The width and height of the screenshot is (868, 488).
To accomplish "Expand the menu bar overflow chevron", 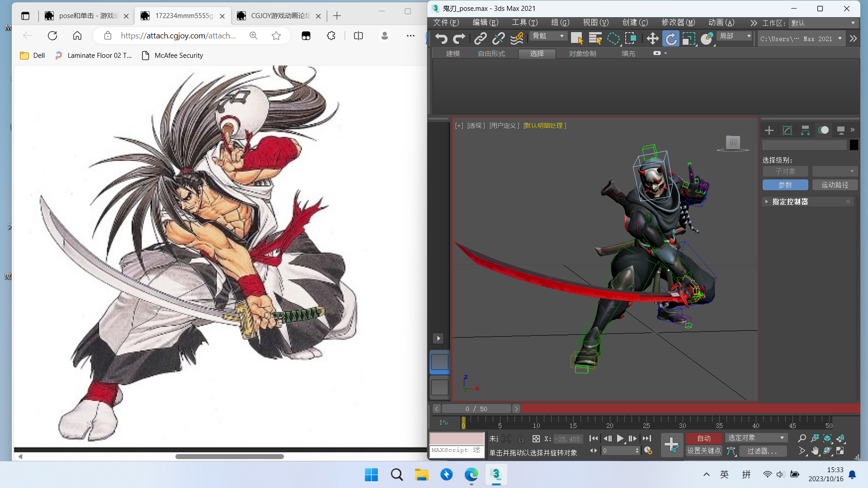I will coord(753,23).
